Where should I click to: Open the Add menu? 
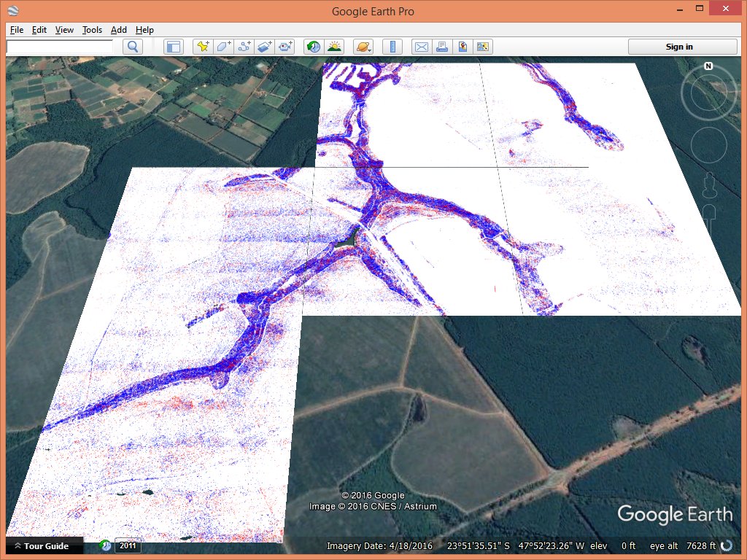pos(118,30)
